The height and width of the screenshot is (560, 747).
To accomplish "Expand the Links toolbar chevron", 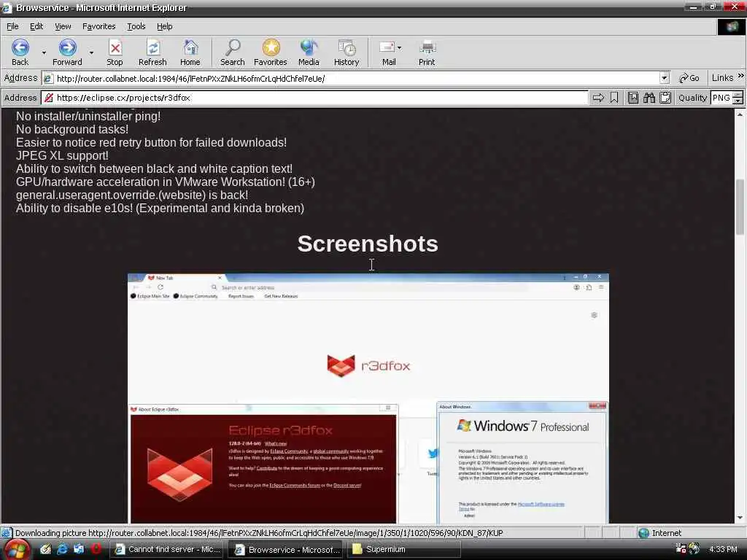I will point(740,76).
